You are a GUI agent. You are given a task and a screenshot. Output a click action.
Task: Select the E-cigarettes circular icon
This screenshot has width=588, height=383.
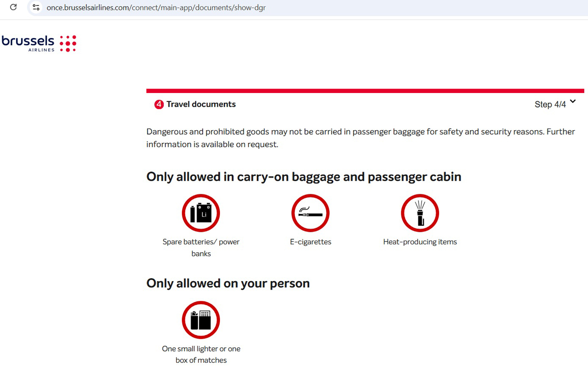(x=310, y=213)
